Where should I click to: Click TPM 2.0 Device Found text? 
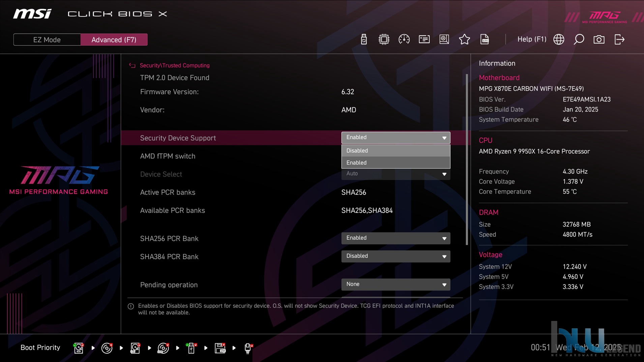point(174,78)
